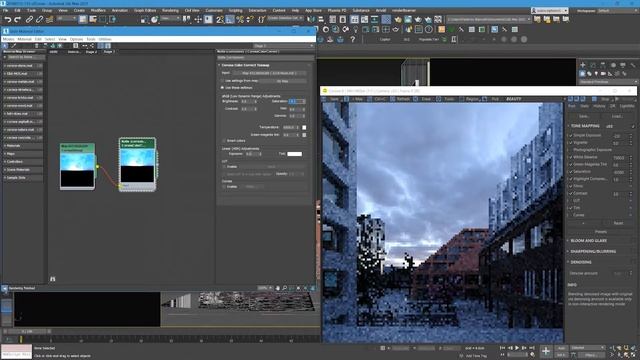Collapse the TONE MAPPING section
Image resolution: width=640 pixels, height=360 pixels.
tap(585, 126)
